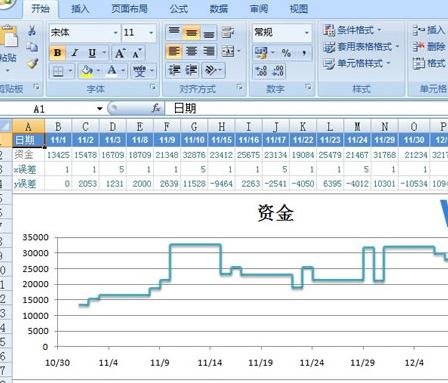Click the 插入 insert cells button
Screen dimensions: 448x383
click(x=429, y=30)
